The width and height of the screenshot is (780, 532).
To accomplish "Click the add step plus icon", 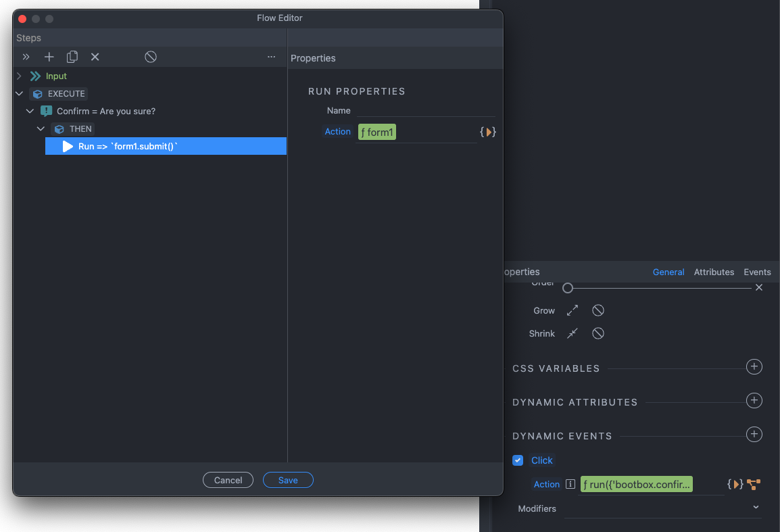I will click(49, 57).
